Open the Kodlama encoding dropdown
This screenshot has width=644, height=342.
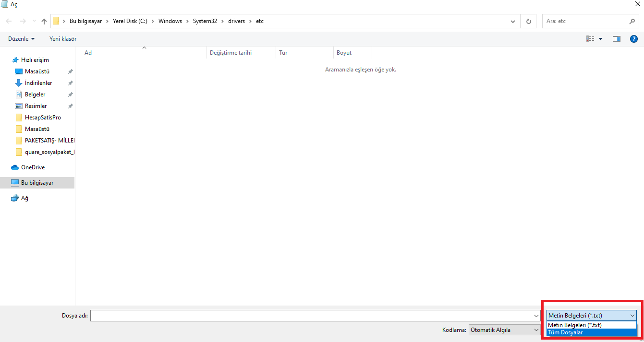(x=504, y=330)
